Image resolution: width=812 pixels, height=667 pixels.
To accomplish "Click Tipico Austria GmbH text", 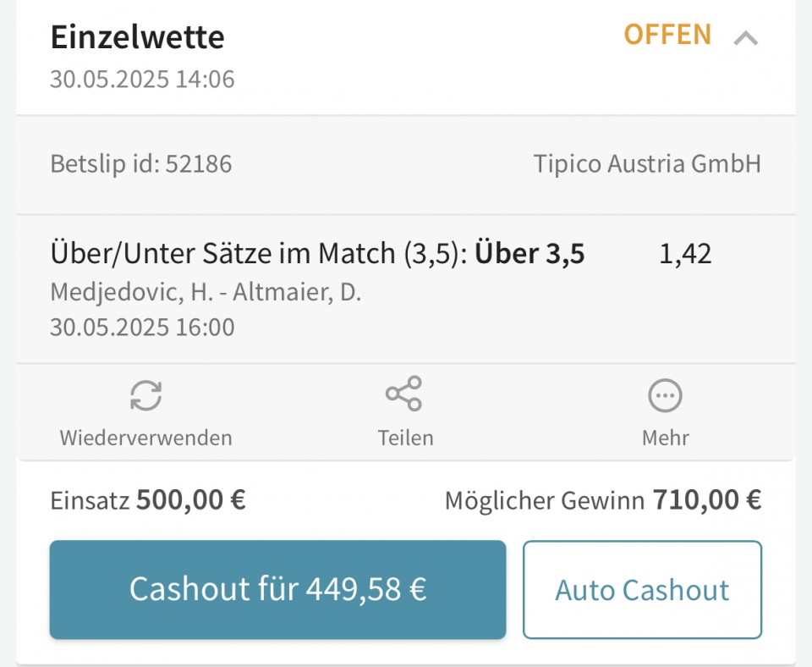I will 647,163.
